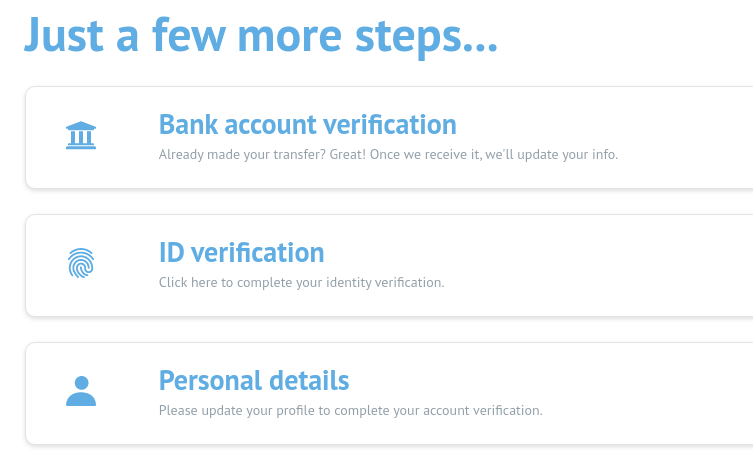Click the 'Just a few more steps...' title
The width and height of the screenshot is (753, 471).
click(260, 35)
